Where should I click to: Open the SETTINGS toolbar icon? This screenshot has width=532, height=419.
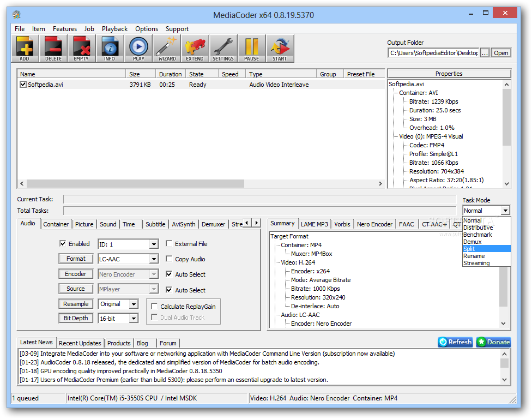point(223,48)
